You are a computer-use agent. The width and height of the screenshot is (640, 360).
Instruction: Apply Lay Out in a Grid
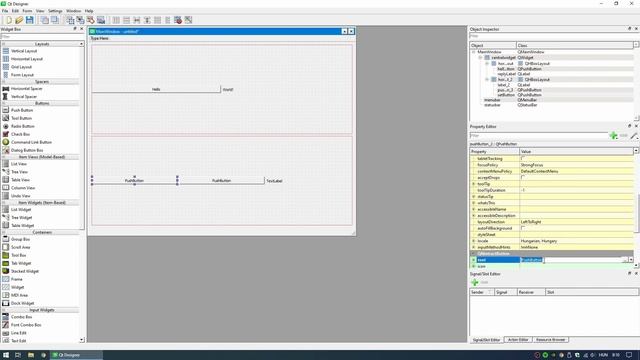157,20
